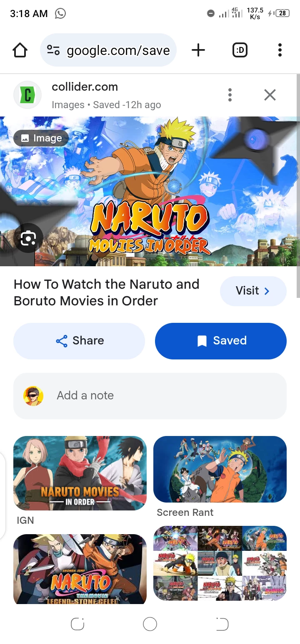The image size is (300, 644).
Task: Close the saved image panel
Action: (x=270, y=95)
